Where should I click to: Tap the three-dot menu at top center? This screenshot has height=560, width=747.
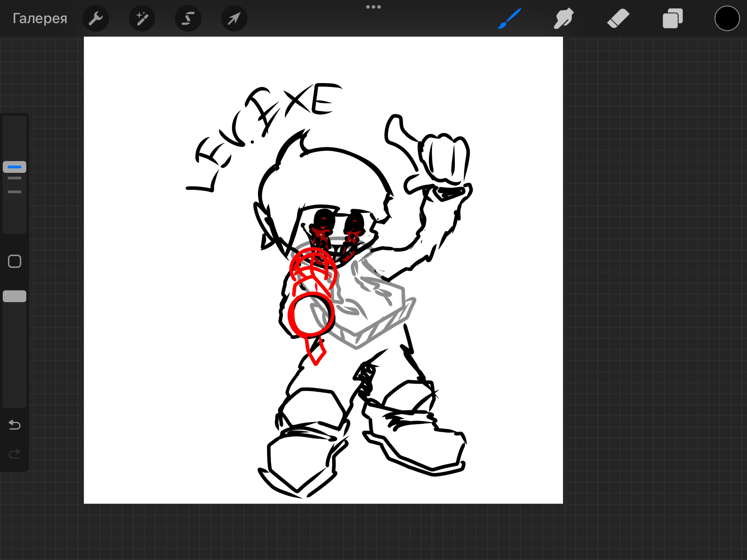click(373, 7)
